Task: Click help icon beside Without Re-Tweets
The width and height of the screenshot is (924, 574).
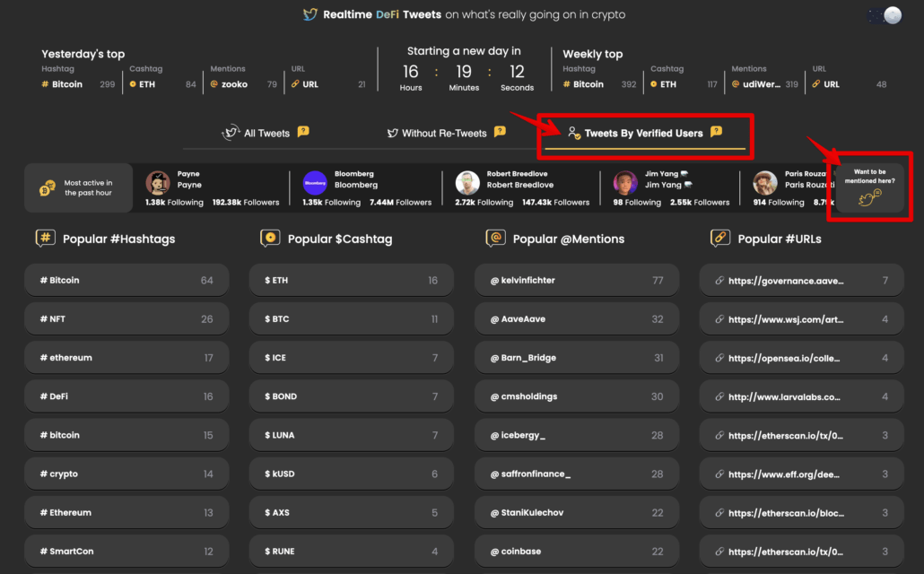Action: (x=500, y=132)
